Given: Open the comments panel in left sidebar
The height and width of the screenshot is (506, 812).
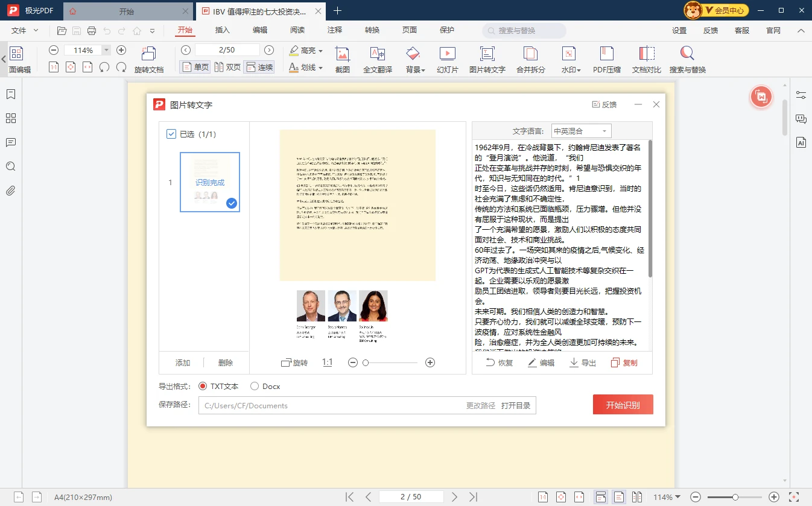Looking at the screenshot, I should (10, 143).
